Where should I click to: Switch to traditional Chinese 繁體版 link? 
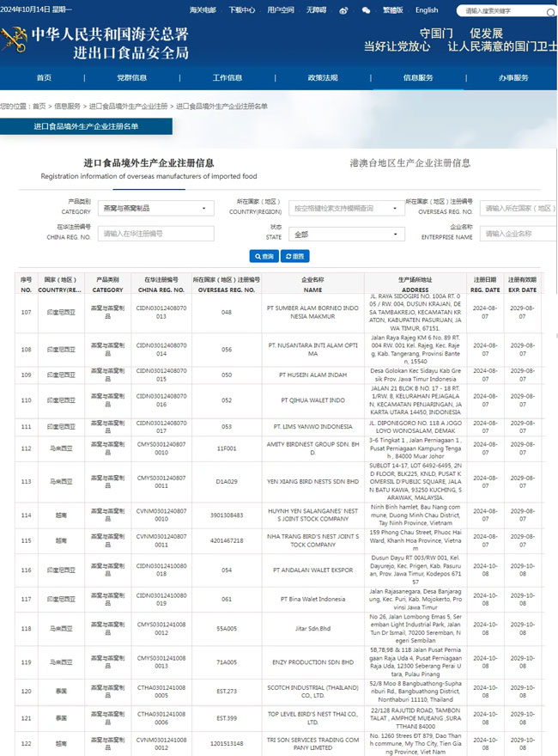point(393,10)
